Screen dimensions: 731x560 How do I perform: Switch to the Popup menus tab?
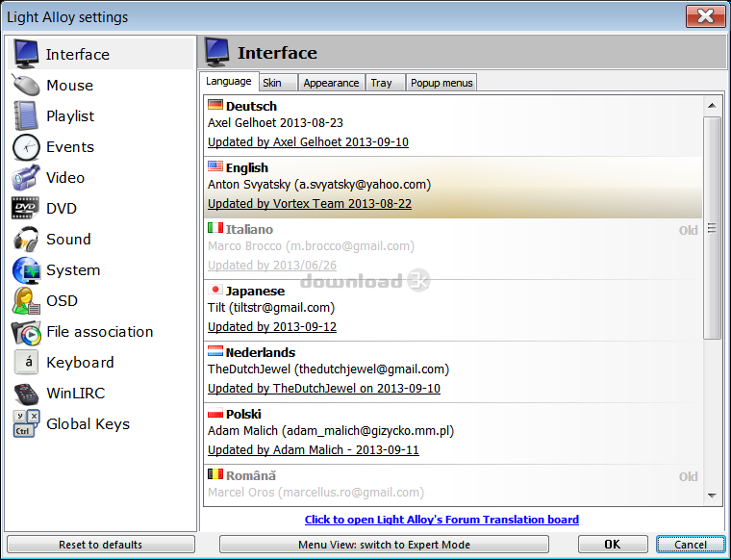(x=441, y=83)
